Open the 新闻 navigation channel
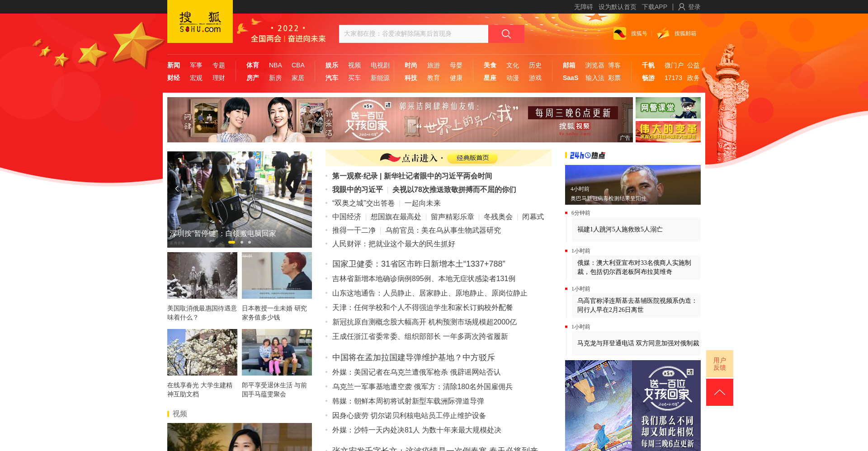Viewport: 868px width, 451px height. coord(174,66)
